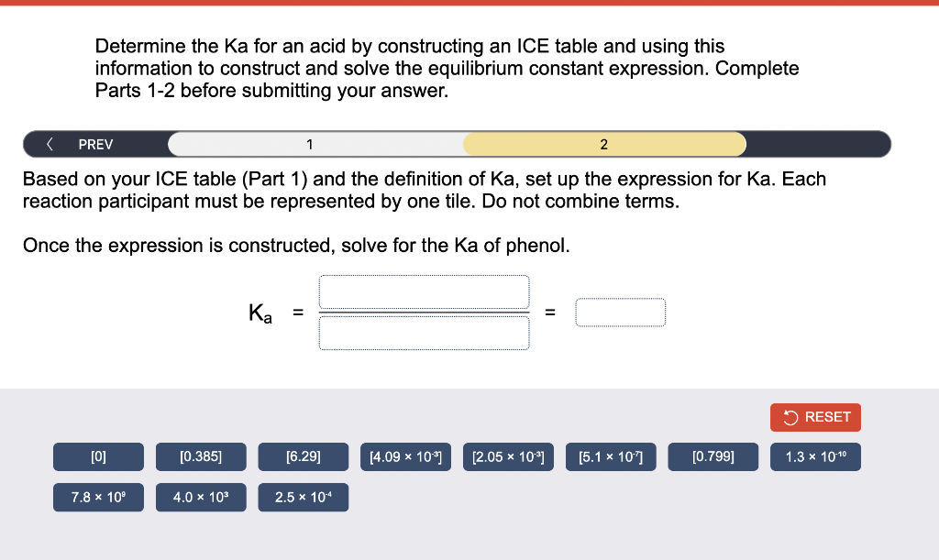
Task: Pick the 2.5 × 10⁻⁴ tile
Action: pyautogui.click(x=303, y=498)
